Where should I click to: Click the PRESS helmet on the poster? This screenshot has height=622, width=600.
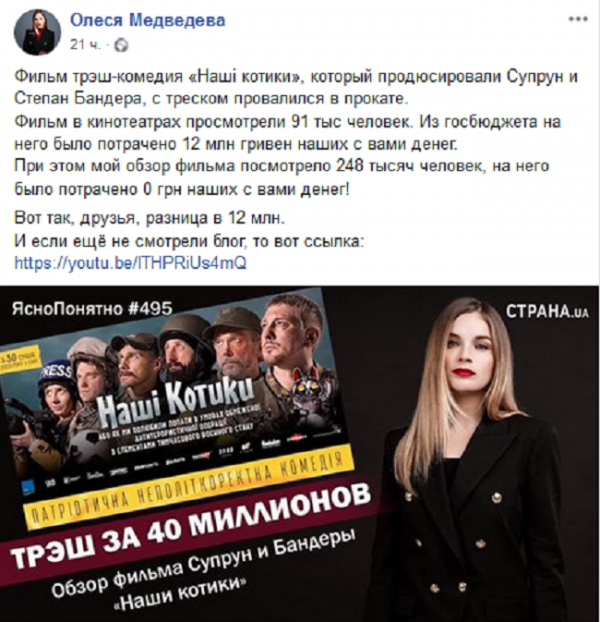[x=59, y=375]
